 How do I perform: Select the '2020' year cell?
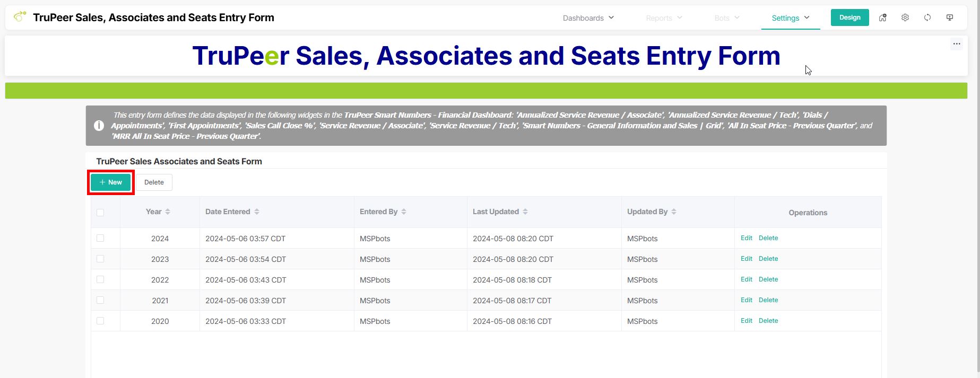click(160, 321)
